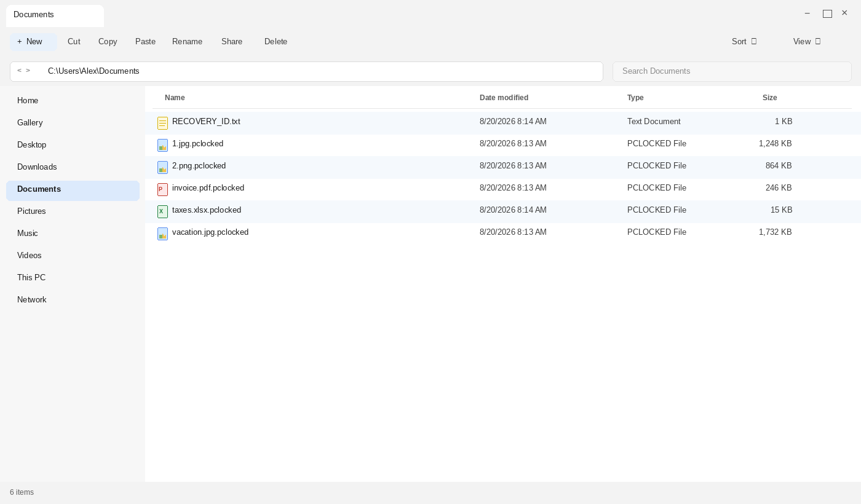861x504 pixels.
Task: Open Videos in the sidebar
Action: pos(73,256)
